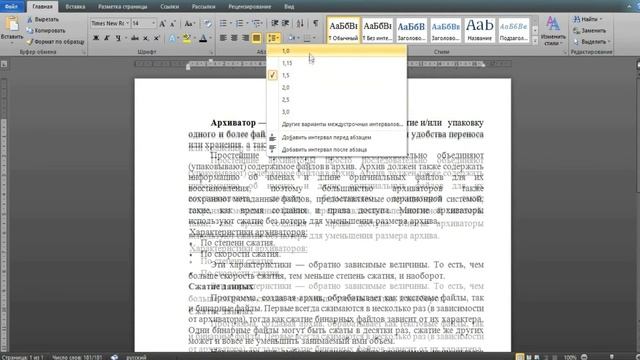Choose 3,0 line spacing from menu

click(x=337, y=112)
